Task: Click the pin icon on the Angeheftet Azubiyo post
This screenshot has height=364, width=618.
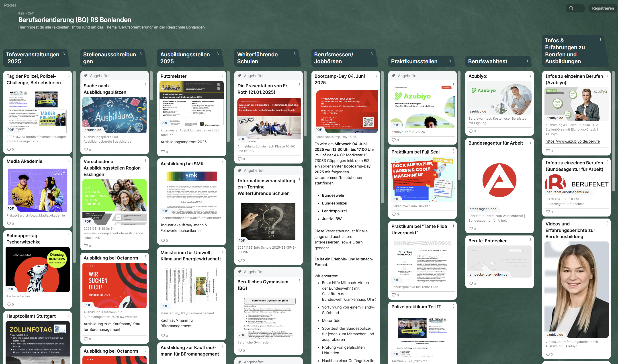Action: click(394, 76)
